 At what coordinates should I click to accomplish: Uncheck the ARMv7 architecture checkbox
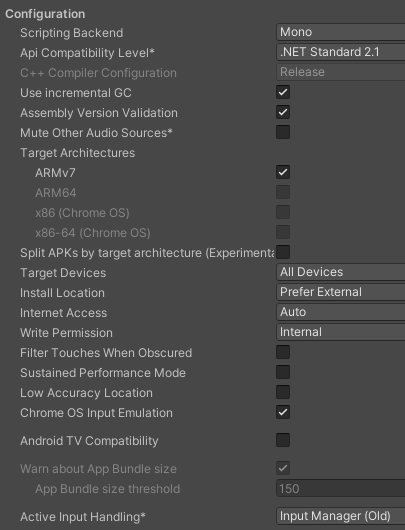[283, 172]
